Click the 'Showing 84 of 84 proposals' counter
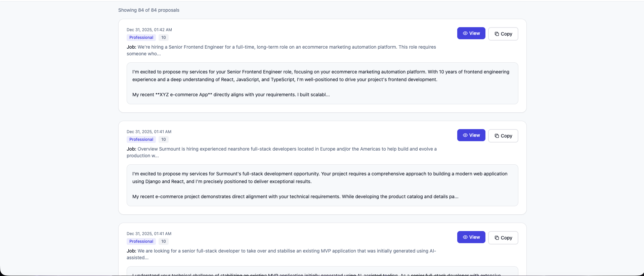Screen dimensions: 644x276 (148, 10)
